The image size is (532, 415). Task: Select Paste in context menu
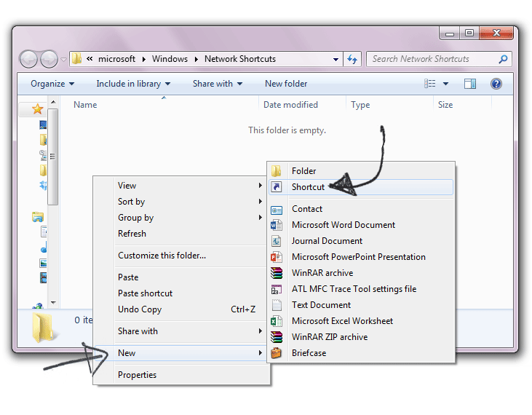pyautogui.click(x=190, y=277)
